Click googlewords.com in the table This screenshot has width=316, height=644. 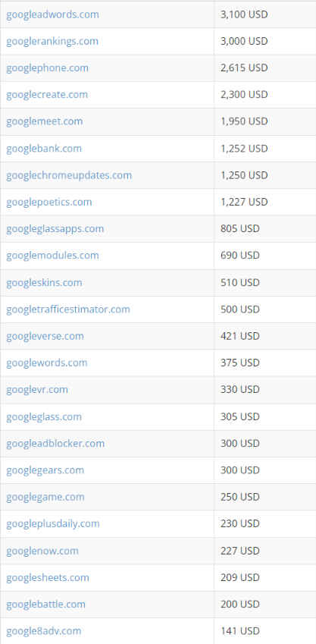coord(47,363)
